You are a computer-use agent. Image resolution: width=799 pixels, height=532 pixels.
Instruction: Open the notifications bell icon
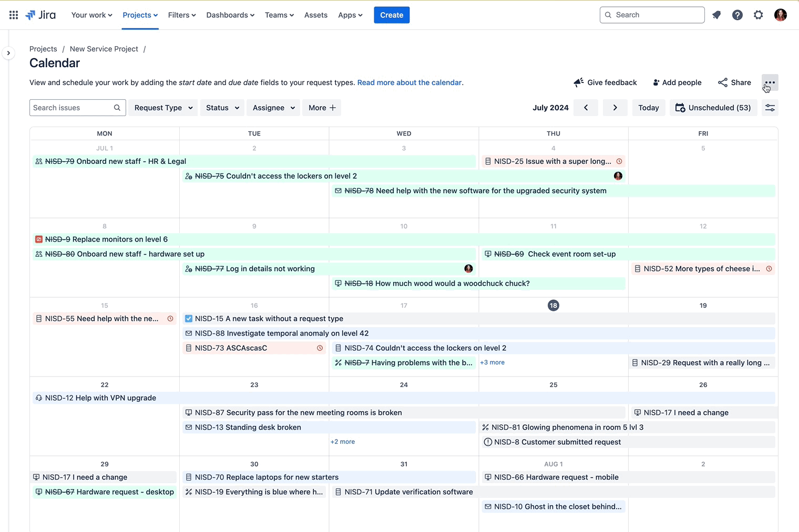point(716,15)
